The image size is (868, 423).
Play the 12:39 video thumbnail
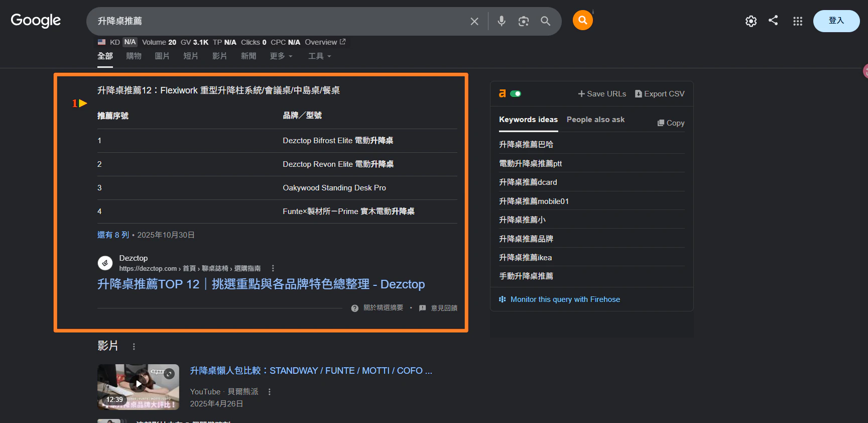pyautogui.click(x=138, y=387)
